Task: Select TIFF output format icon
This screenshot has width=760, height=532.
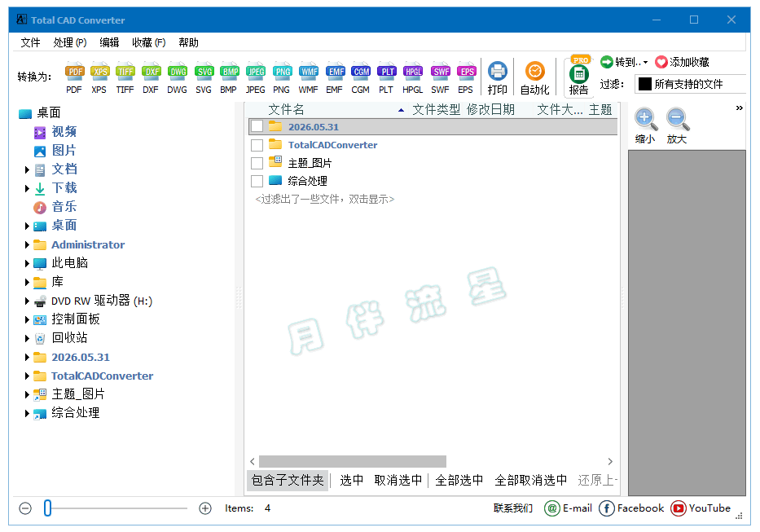Action: click(125, 77)
